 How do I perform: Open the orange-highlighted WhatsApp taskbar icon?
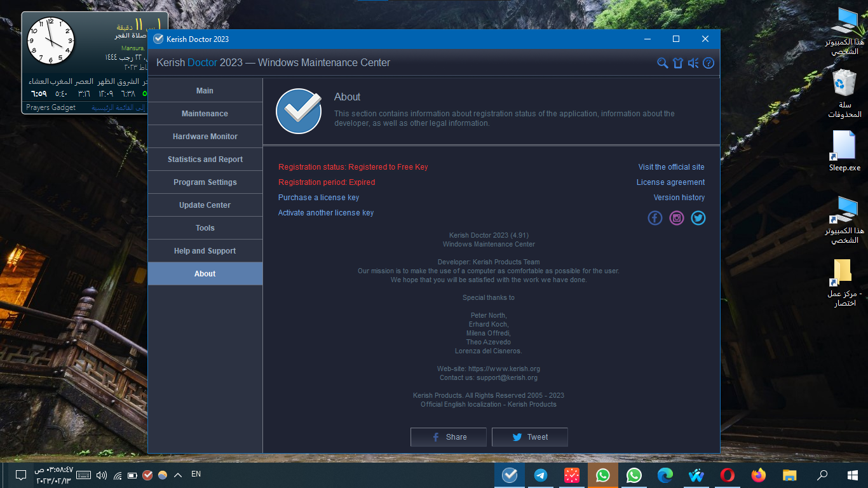603,475
